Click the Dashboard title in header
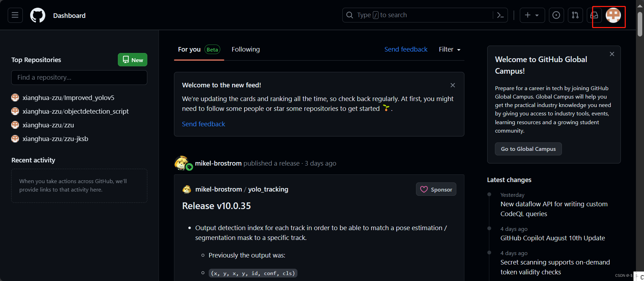The width and height of the screenshot is (644, 281). [69, 15]
